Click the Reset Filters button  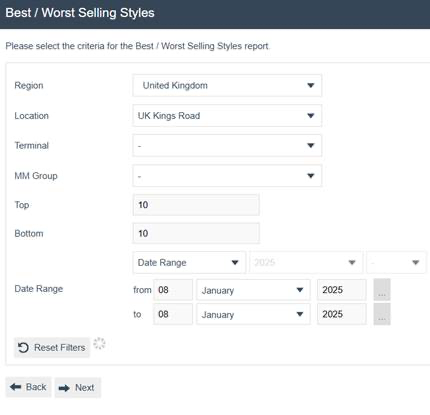pyautogui.click(x=52, y=348)
